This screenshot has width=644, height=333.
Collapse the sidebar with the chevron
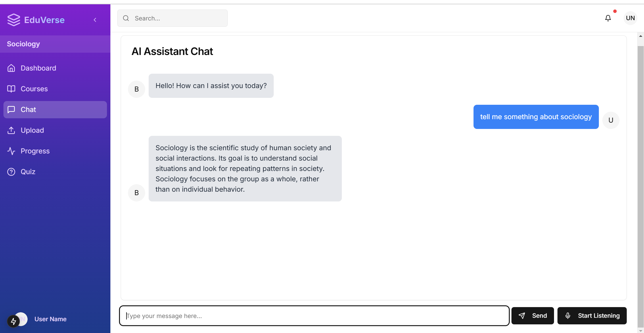pos(95,20)
